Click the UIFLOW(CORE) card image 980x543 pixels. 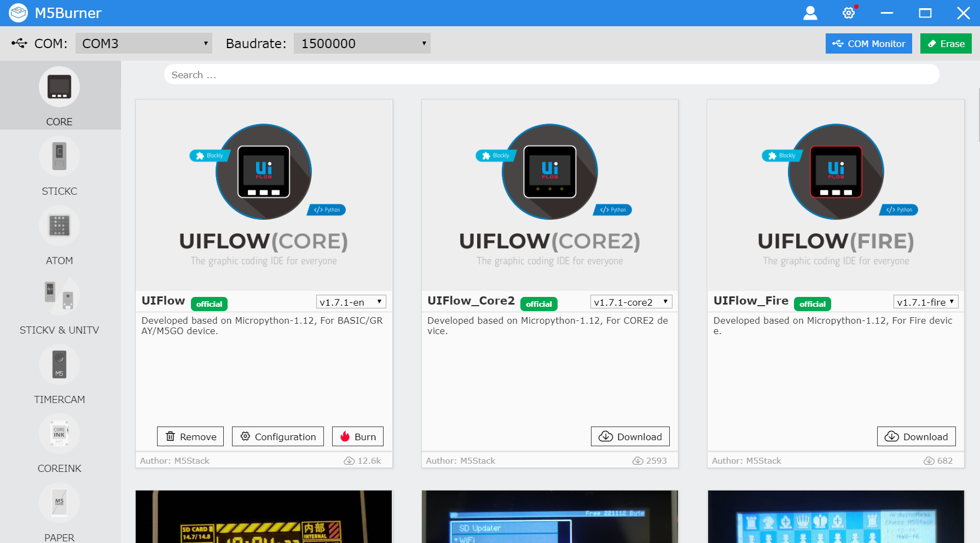click(264, 195)
